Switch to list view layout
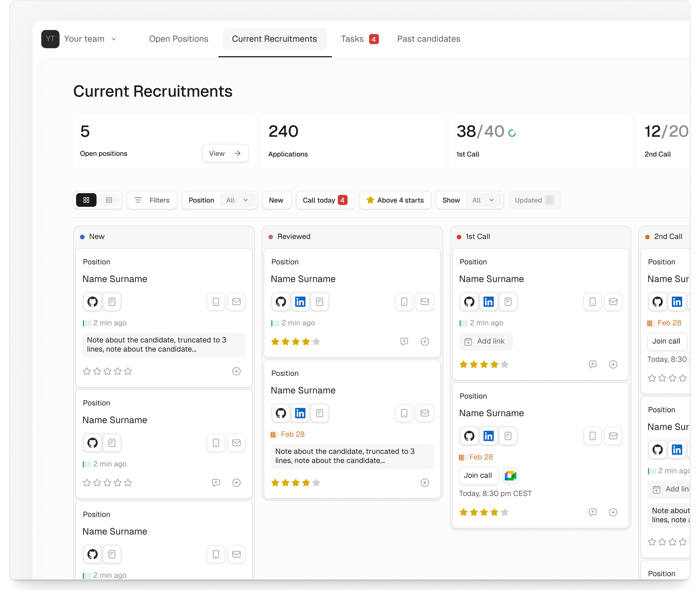 109,200
